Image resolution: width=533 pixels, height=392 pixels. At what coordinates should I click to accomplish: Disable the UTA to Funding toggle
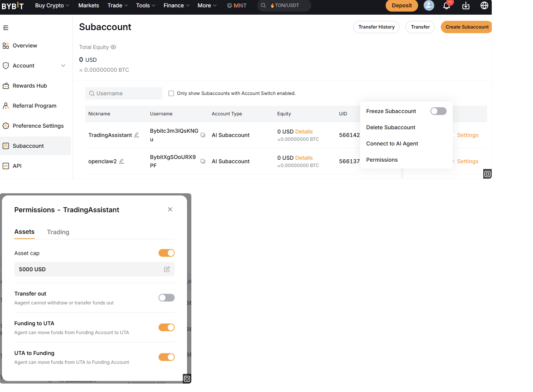coord(167,357)
